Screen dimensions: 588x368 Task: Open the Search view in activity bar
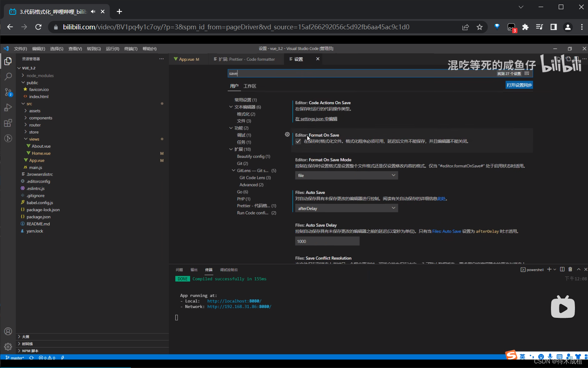[x=8, y=77]
